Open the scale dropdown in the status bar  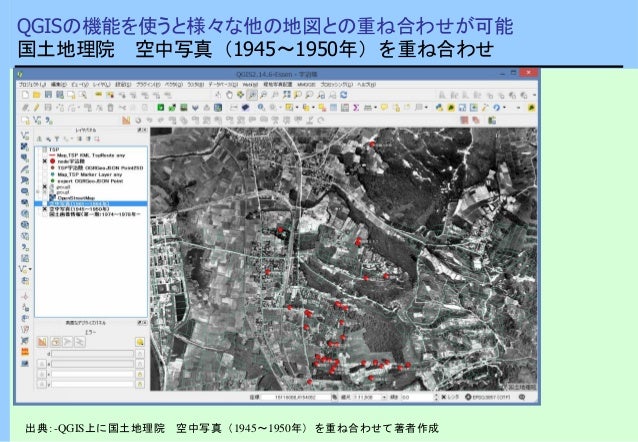tap(384, 397)
